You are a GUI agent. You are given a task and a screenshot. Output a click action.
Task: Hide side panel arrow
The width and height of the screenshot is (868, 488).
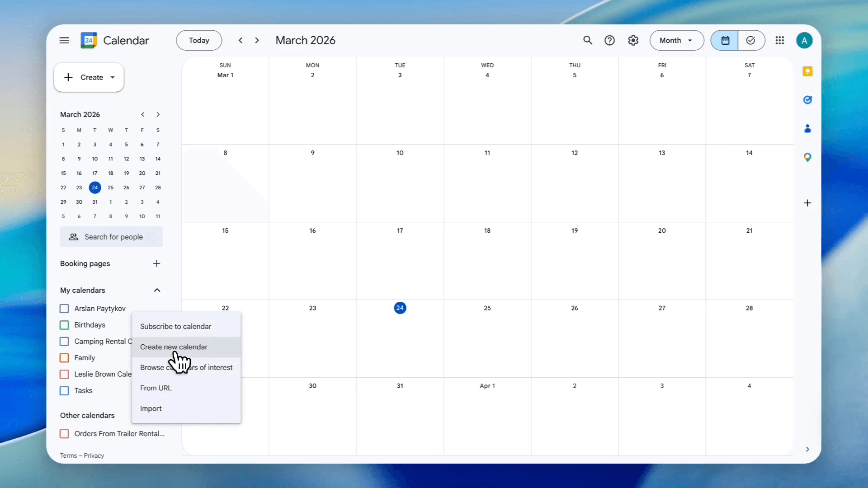[x=807, y=449]
